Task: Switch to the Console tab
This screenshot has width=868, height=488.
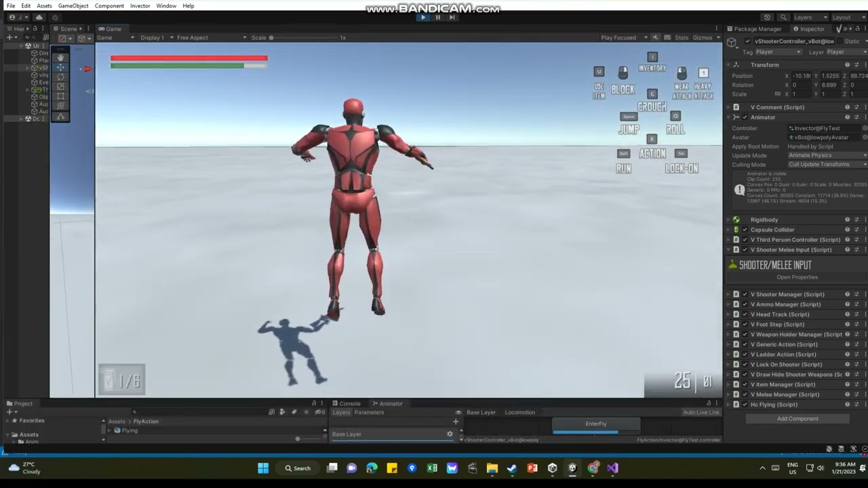Action: pos(346,404)
